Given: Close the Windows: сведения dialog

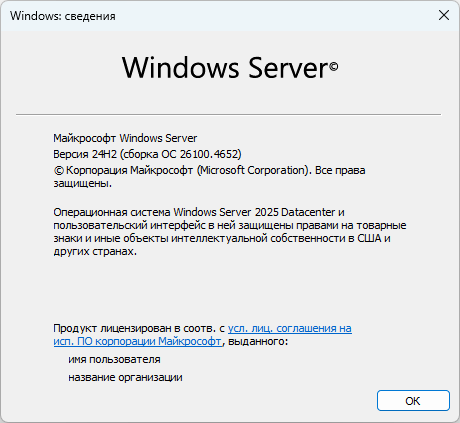Looking at the screenshot, I should pyautogui.click(x=444, y=15).
